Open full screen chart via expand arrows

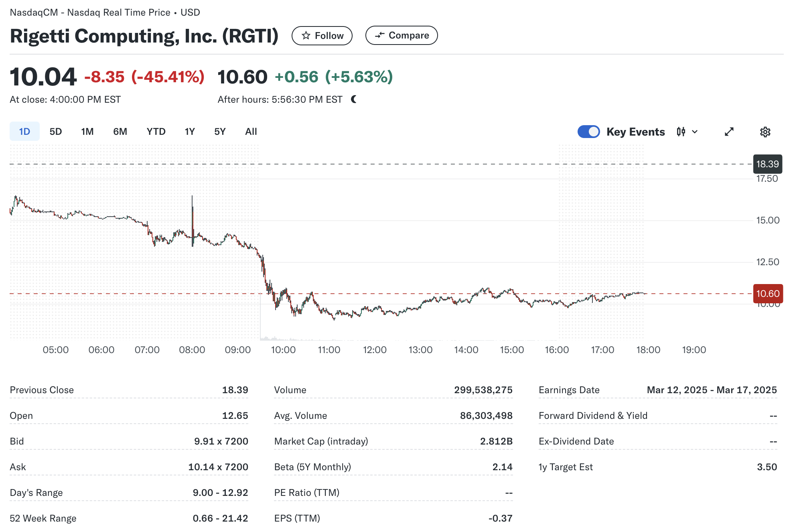[x=729, y=132]
